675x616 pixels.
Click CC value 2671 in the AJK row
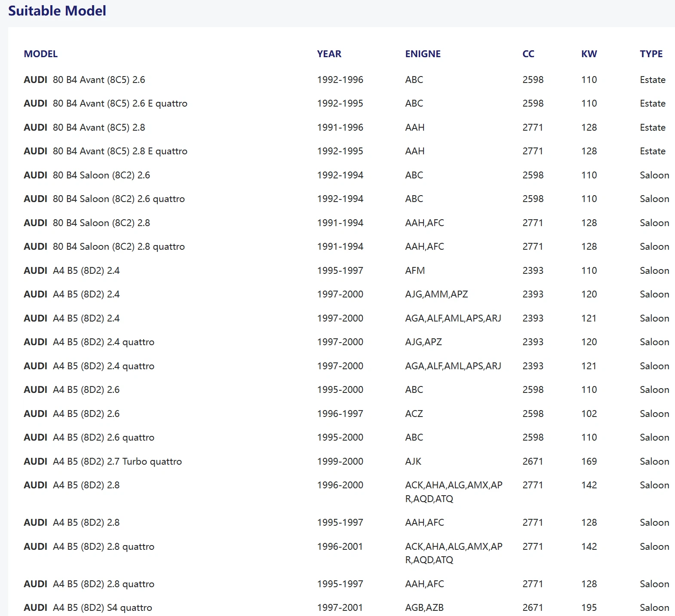533,462
